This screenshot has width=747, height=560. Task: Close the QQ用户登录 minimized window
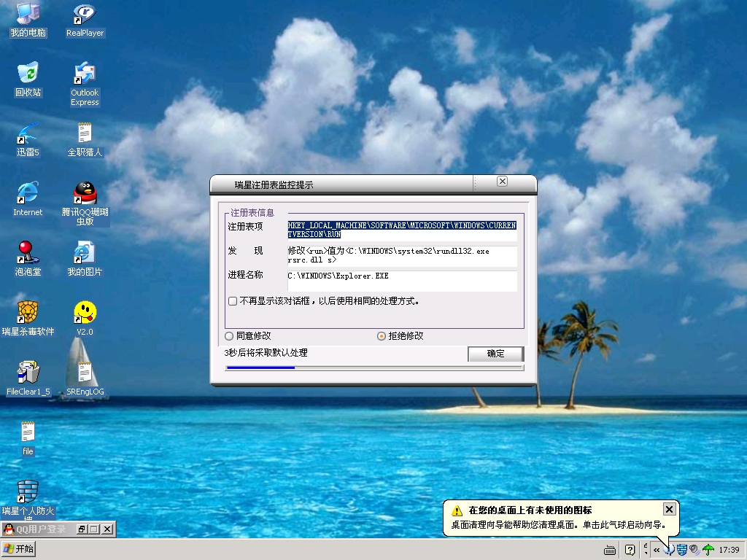(x=108, y=529)
